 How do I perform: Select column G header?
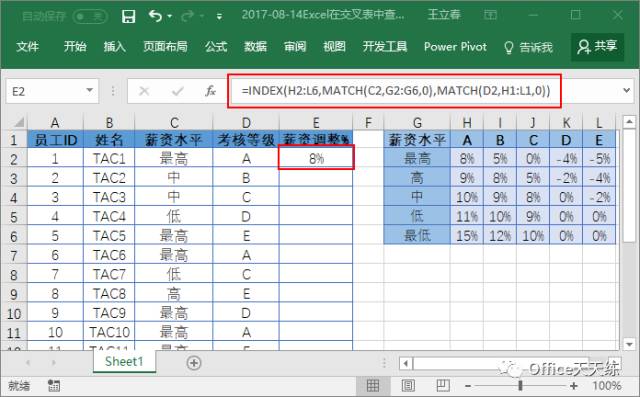[417, 122]
